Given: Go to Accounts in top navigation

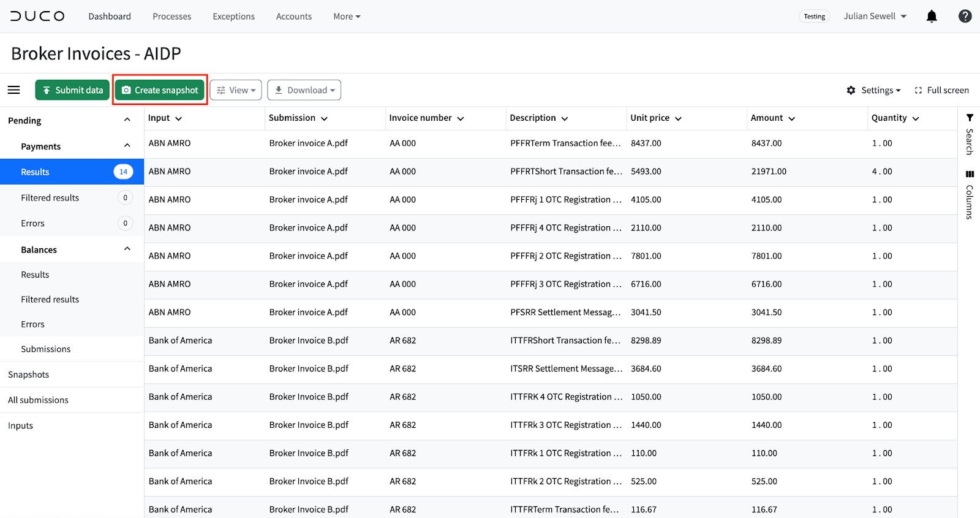Looking at the screenshot, I should tap(294, 17).
